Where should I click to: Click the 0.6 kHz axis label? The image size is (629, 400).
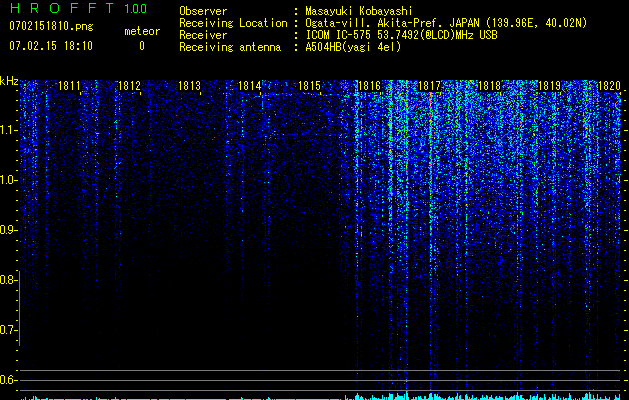(x=8, y=380)
